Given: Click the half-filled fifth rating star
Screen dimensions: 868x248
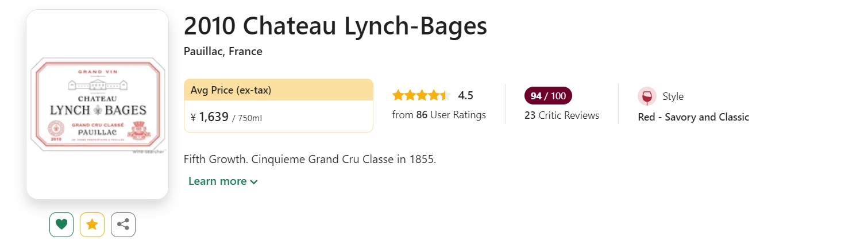Looking at the screenshot, I should click(445, 95).
